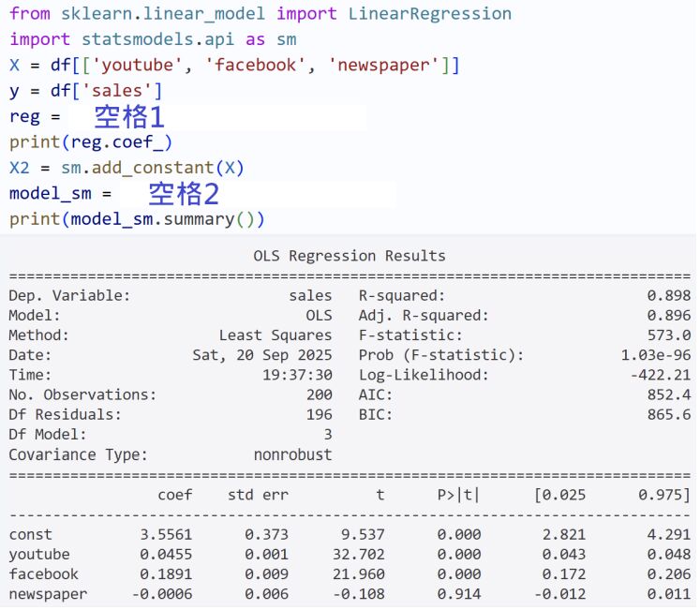Image resolution: width=700 pixels, height=610 pixels.
Task: Click the Adj. R-squared value 0.896
Action: click(x=668, y=316)
